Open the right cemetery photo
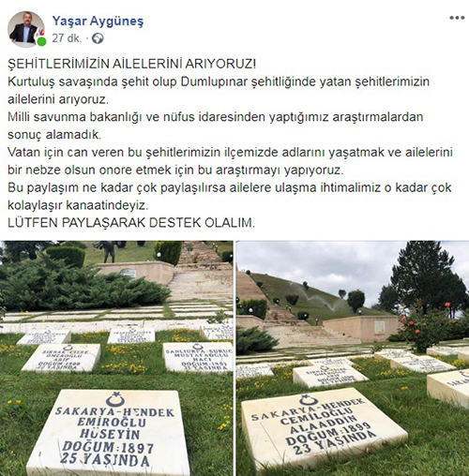Screen dimensions: 469x476 click(x=353, y=358)
